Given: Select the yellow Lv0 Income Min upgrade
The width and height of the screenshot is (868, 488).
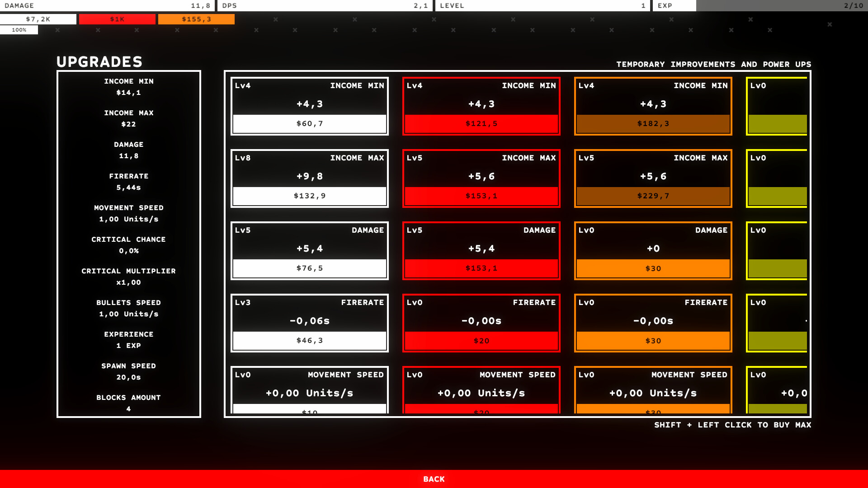Looking at the screenshot, I should coord(778,106).
